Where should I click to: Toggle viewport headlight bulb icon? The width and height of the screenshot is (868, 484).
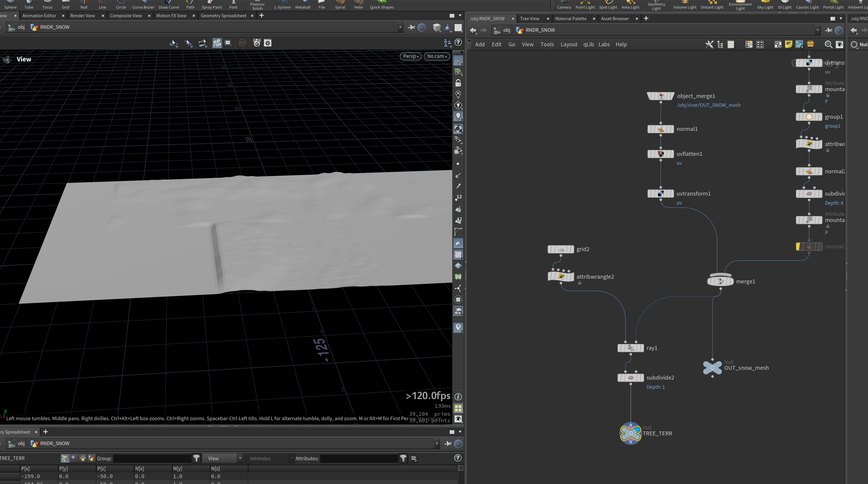coord(458,116)
